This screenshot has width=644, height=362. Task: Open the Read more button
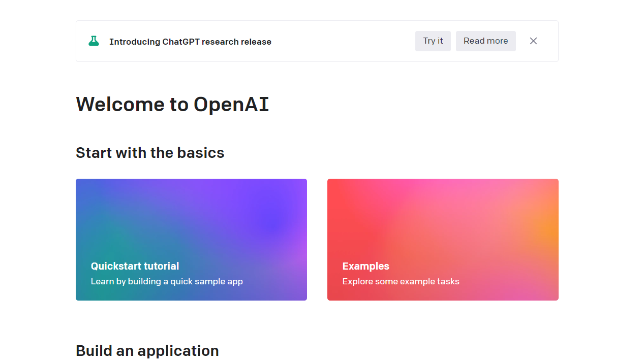pyautogui.click(x=485, y=41)
